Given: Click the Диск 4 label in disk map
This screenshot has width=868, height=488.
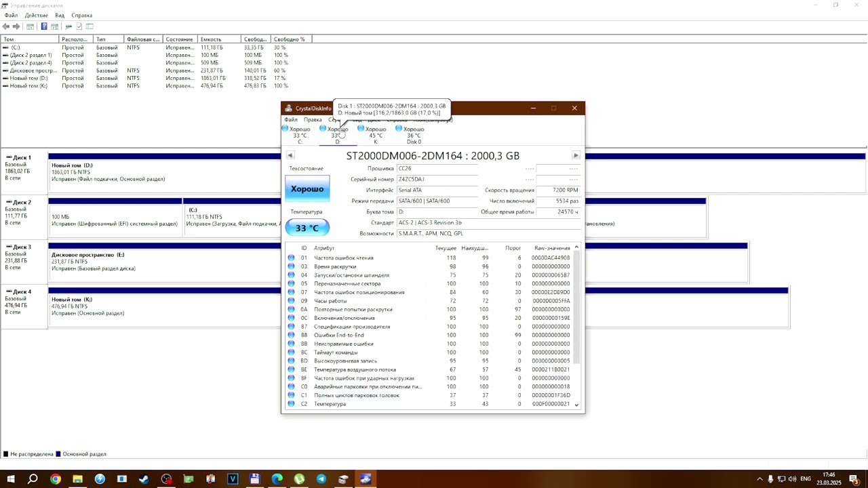Looking at the screenshot, I should click(x=22, y=291).
